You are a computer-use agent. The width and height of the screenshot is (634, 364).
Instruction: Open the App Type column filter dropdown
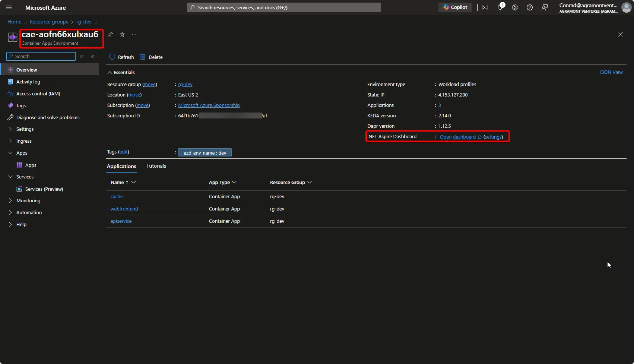(234, 182)
